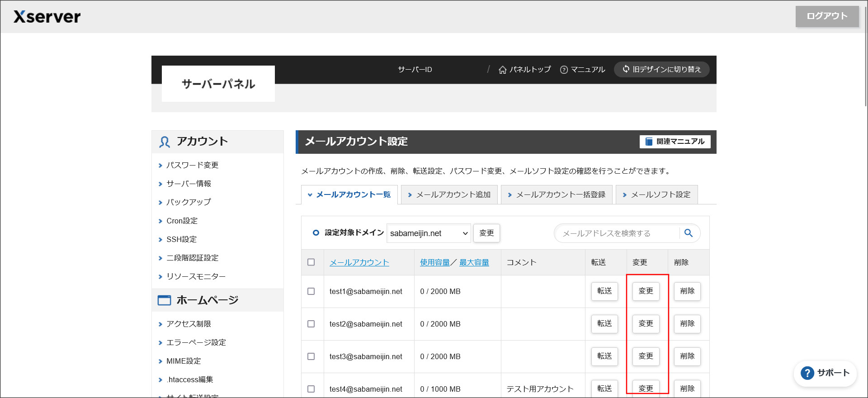Viewport: 868px width, 398px height.
Task: Open the sabameijin.net domain dropdown
Action: click(429, 233)
